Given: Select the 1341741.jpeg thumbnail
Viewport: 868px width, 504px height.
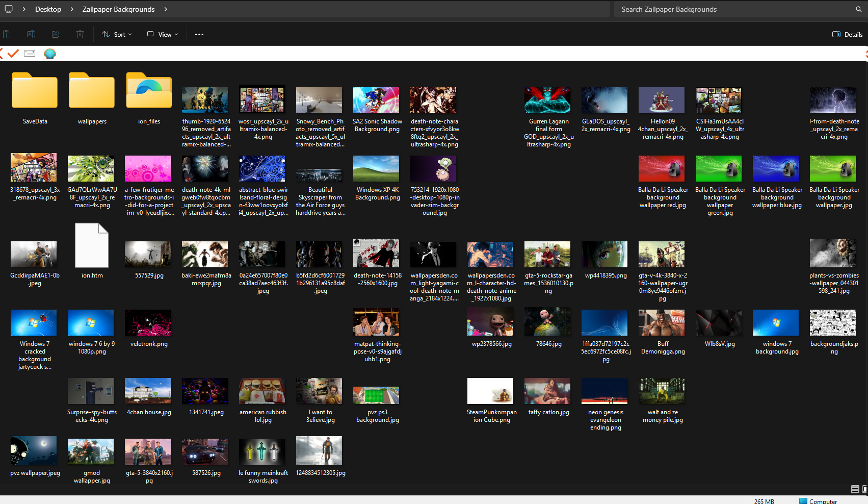Looking at the screenshot, I should pos(205,391).
